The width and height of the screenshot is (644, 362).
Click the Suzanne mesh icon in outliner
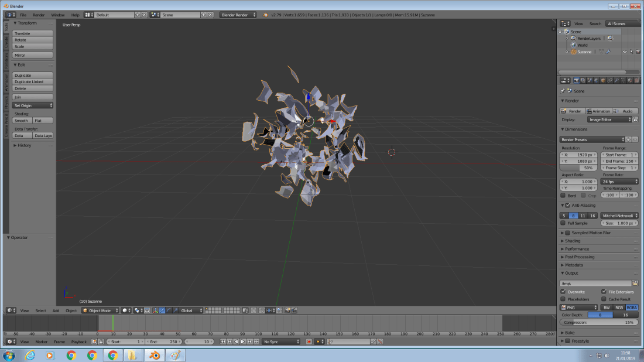(x=601, y=51)
